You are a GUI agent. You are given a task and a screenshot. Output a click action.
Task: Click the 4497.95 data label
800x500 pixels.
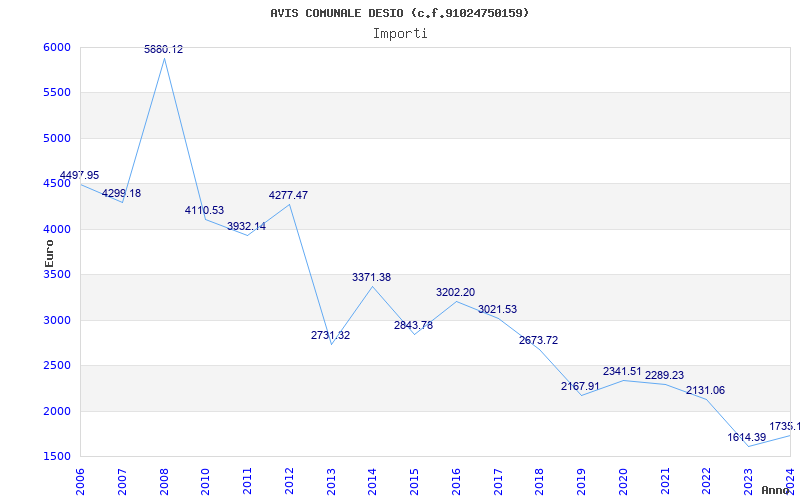point(79,176)
